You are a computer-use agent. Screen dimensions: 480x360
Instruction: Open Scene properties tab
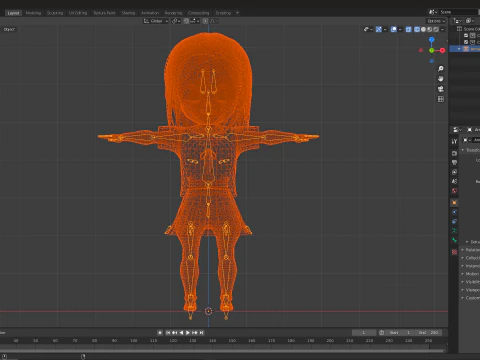(x=454, y=181)
